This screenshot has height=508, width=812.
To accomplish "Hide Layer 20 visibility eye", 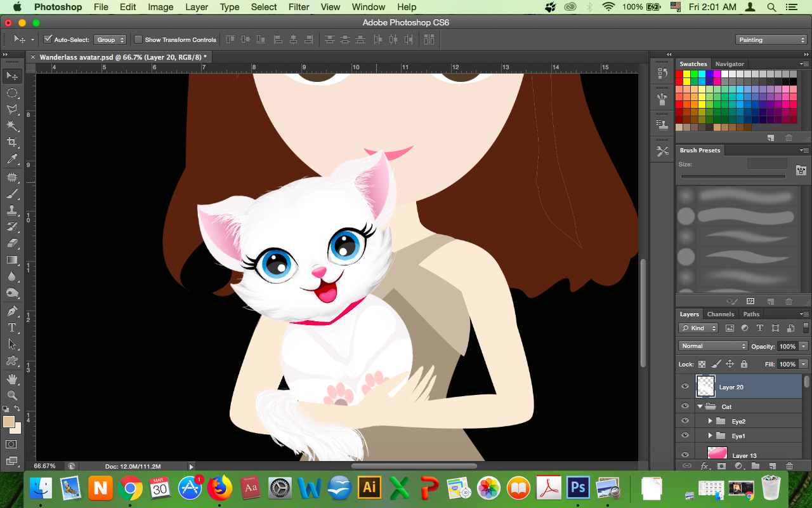I will click(x=685, y=387).
